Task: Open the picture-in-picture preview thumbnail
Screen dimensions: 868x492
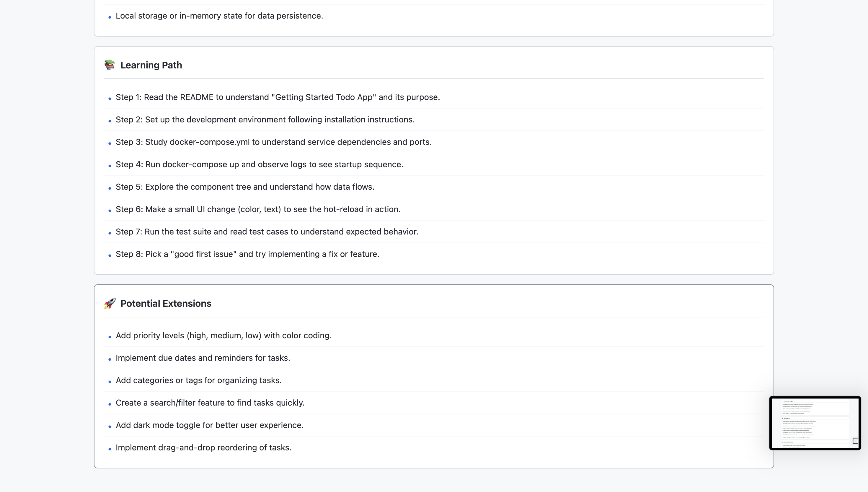Action: coord(815,423)
